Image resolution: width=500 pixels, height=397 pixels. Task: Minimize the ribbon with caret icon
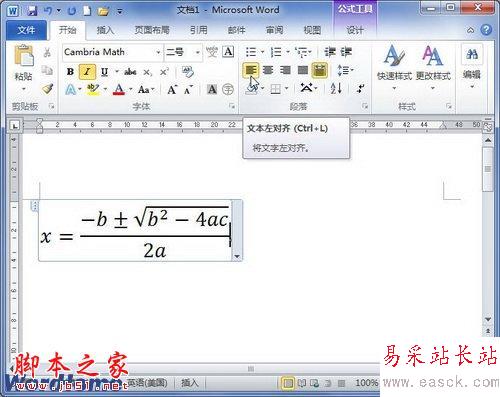[470, 30]
